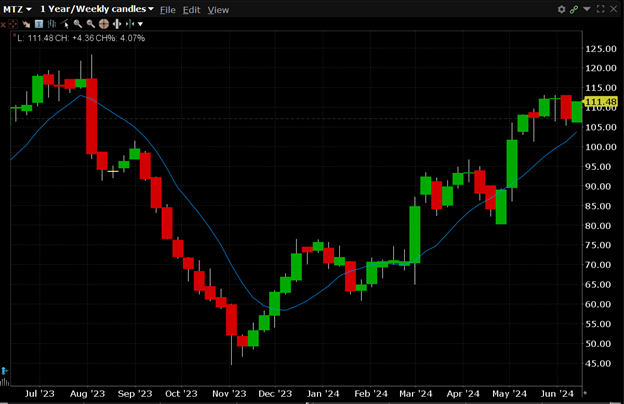Click the green chain link grouping icon

[x=574, y=9]
